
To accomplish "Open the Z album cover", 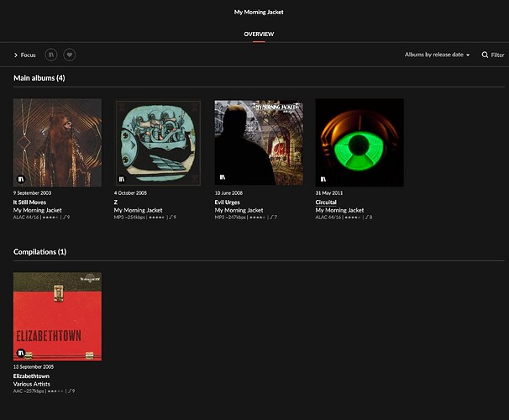I will [x=158, y=143].
